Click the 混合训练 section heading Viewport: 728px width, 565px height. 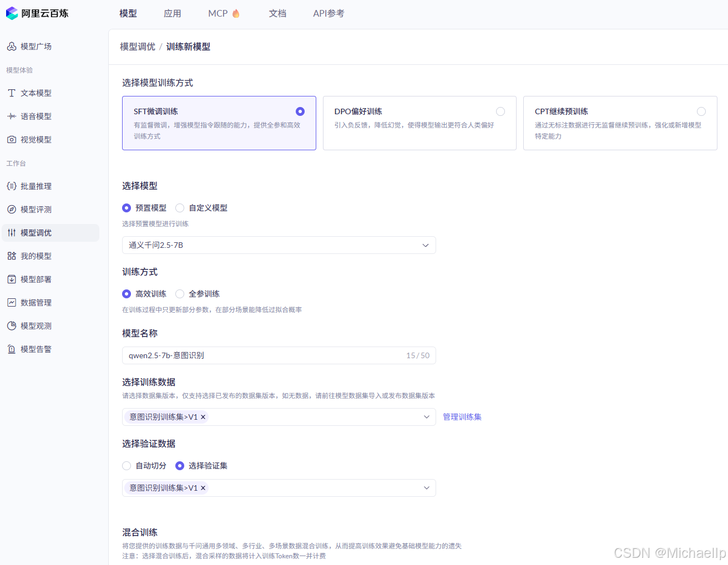coord(140,532)
